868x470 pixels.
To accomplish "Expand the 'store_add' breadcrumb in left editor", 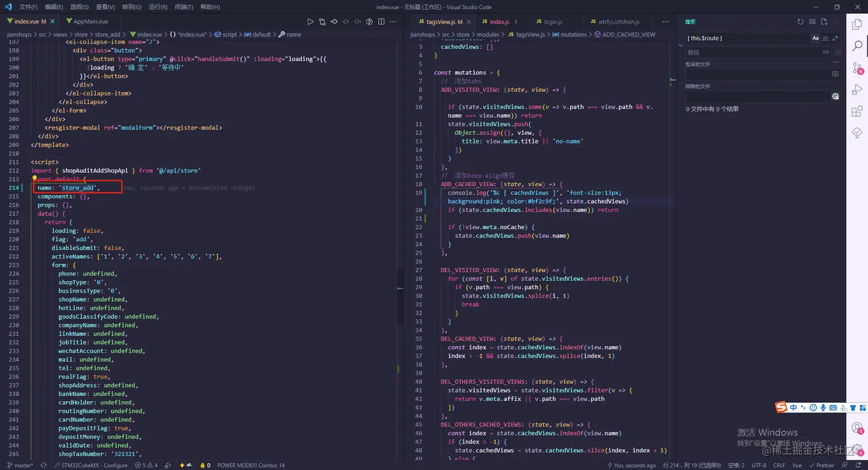I will tap(107, 34).
